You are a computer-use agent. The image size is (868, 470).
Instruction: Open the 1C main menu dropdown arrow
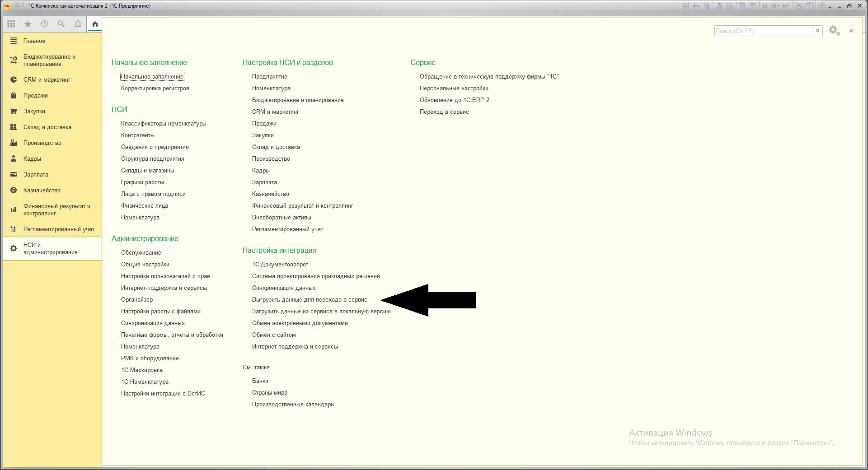(17, 6)
